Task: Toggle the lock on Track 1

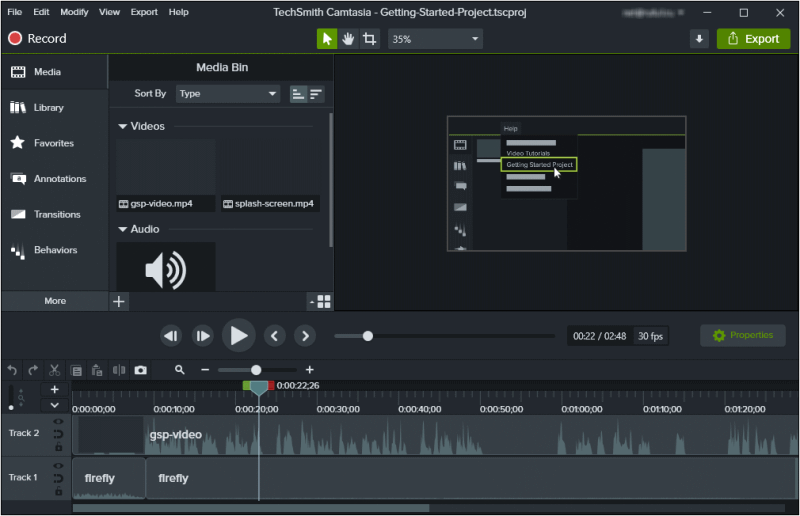Action: (58, 490)
